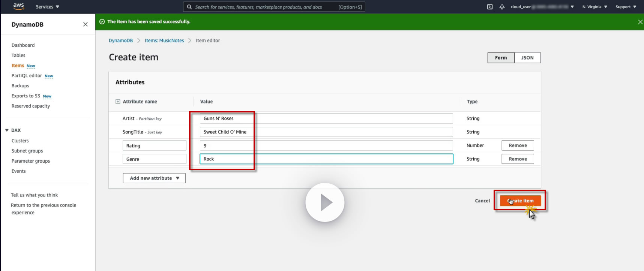
Task: Edit the Rating attribute name field
Action: click(x=155, y=145)
